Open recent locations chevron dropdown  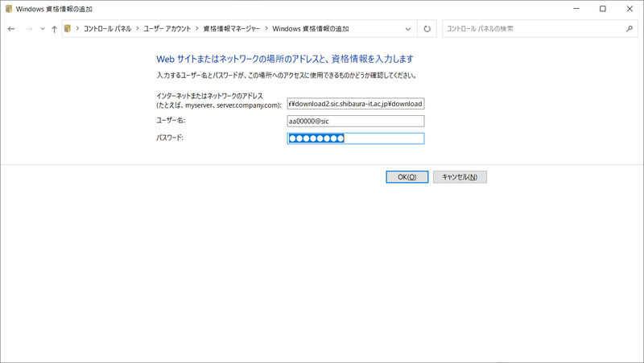click(x=43, y=29)
